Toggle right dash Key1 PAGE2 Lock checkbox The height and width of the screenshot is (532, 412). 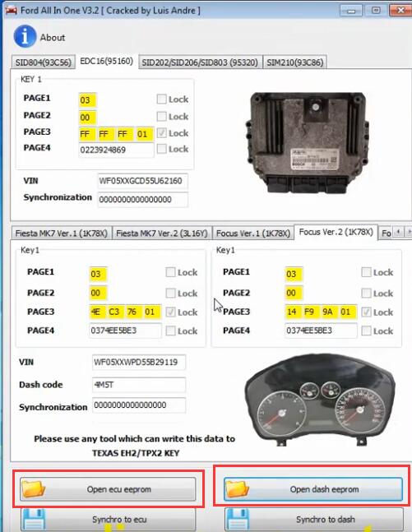coord(366,294)
